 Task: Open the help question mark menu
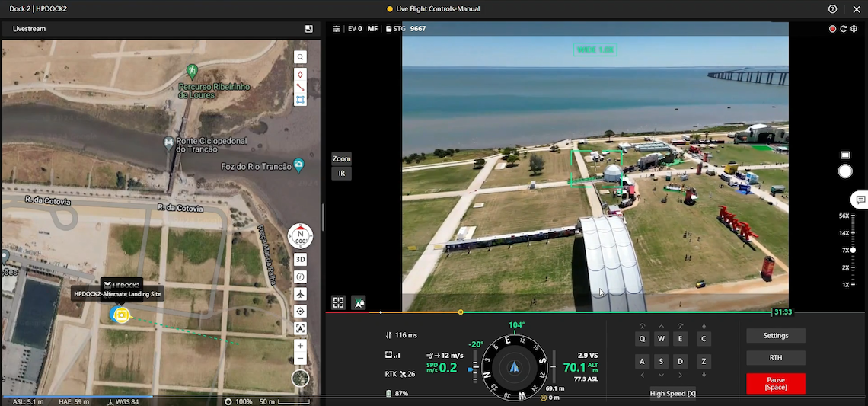(833, 9)
